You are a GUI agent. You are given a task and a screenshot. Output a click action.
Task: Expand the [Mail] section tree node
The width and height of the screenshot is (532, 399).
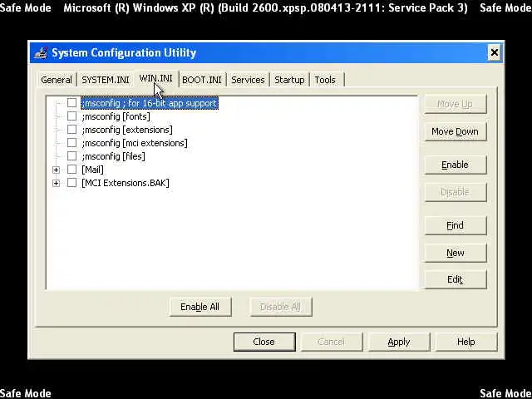(56, 170)
